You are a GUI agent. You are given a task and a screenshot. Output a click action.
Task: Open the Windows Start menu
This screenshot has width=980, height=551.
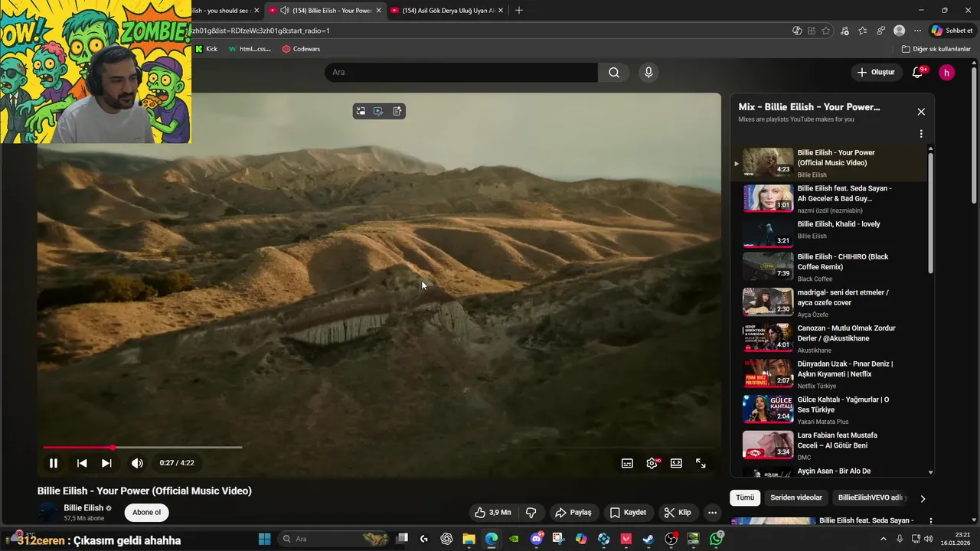click(x=264, y=539)
